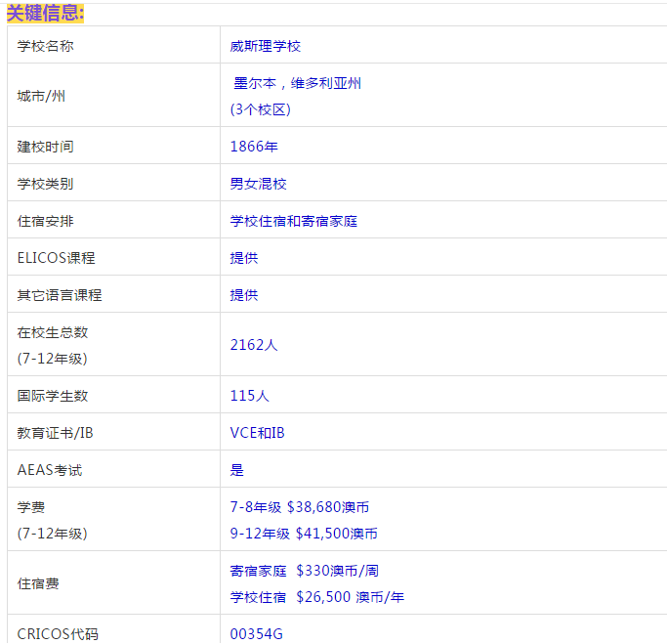Click the (3个校区) campus text
The height and width of the screenshot is (644, 667).
[260, 108]
